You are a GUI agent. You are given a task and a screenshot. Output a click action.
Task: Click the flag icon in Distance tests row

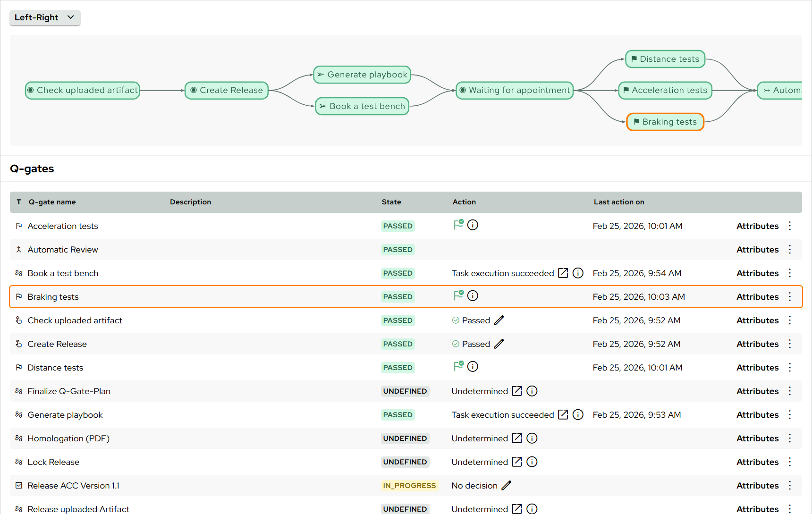pos(458,367)
